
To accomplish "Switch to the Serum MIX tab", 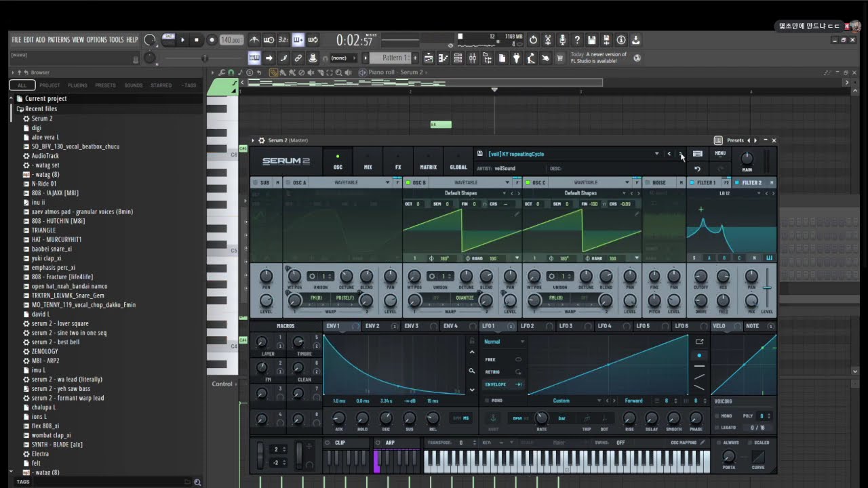I will pyautogui.click(x=368, y=163).
